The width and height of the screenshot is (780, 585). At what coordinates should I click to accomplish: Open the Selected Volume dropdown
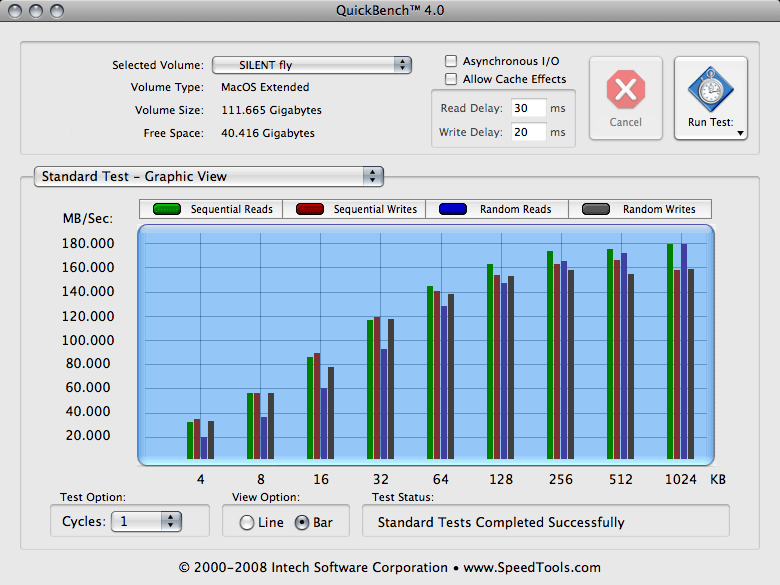(310, 65)
